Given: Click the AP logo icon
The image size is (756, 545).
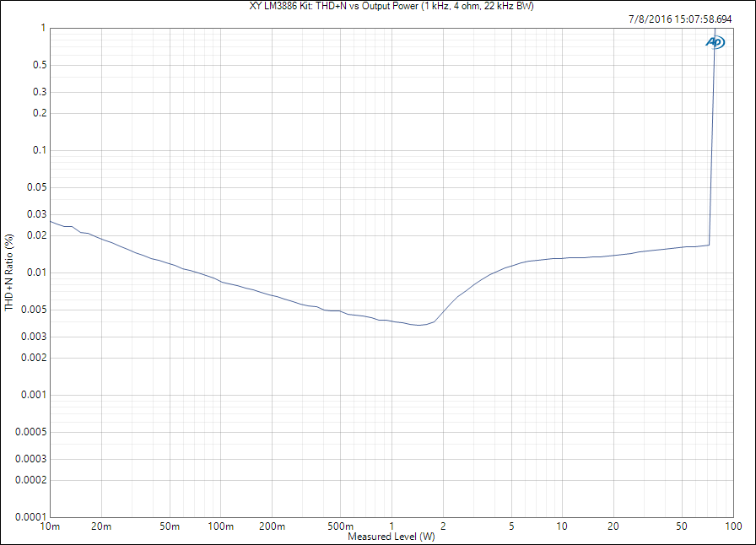Looking at the screenshot, I should pyautogui.click(x=715, y=42).
